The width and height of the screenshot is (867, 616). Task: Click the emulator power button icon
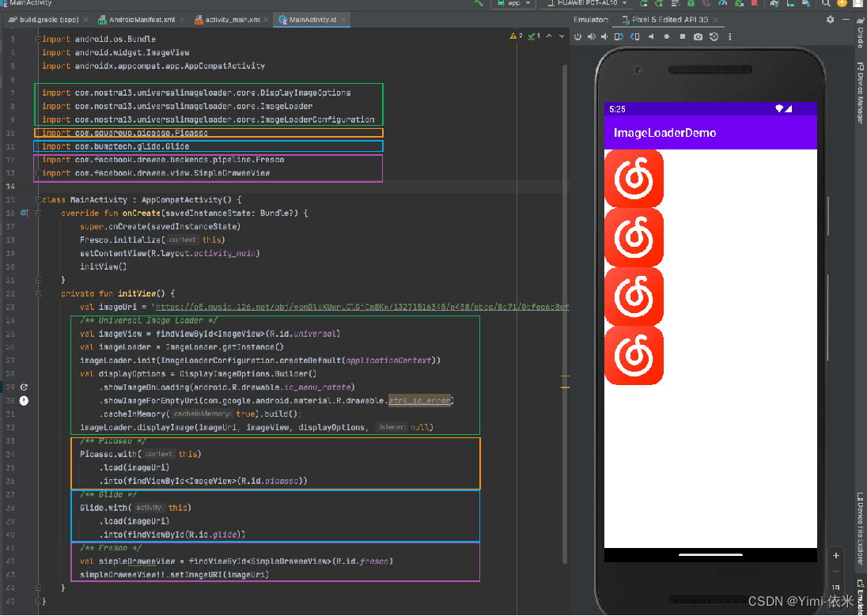[x=577, y=36]
